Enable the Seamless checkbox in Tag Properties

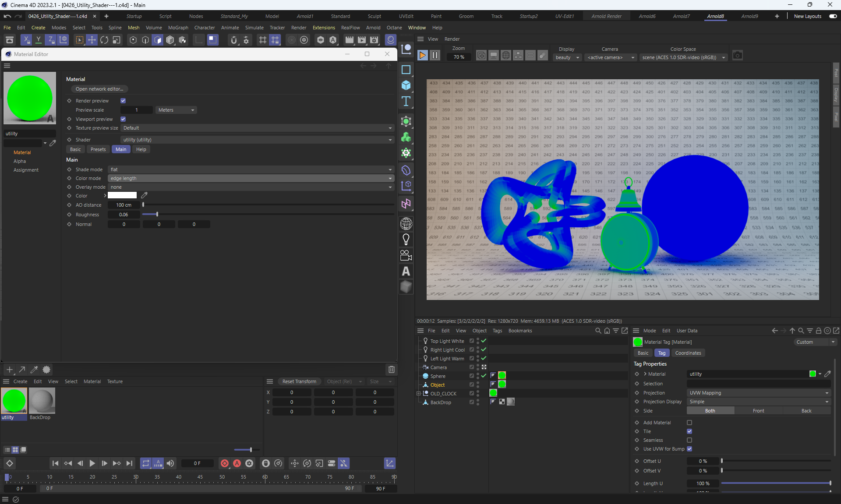click(689, 440)
